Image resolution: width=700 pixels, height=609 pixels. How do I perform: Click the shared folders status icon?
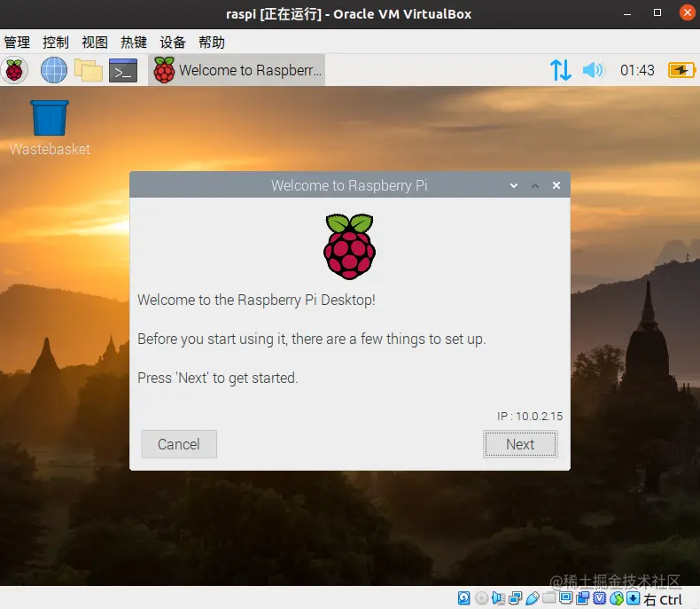pyautogui.click(x=548, y=597)
